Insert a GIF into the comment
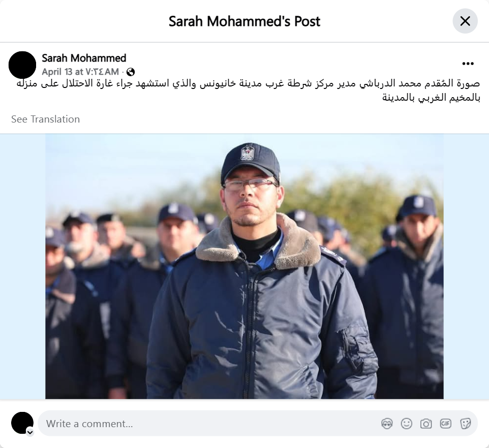The height and width of the screenshot is (448, 489). [445, 424]
